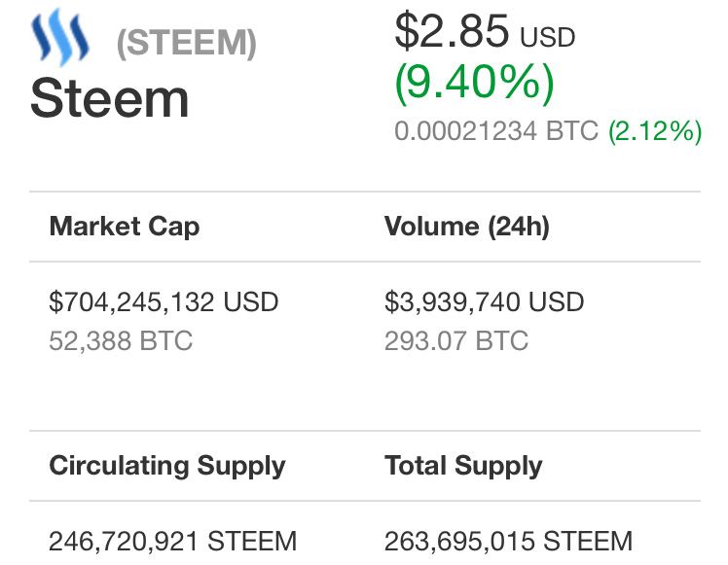Click the $2.85 price value
The height and width of the screenshot is (565, 728).
[452, 31]
